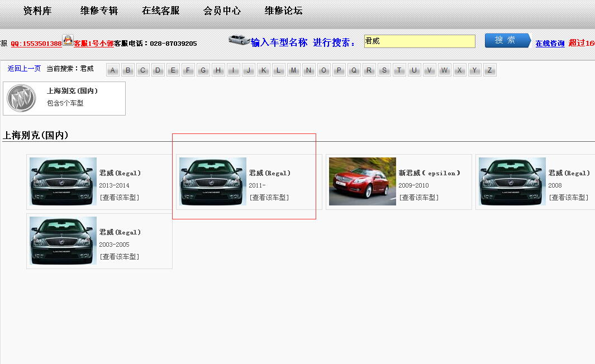Filter by letter L
This screenshot has height=364, width=595.
[x=279, y=70]
